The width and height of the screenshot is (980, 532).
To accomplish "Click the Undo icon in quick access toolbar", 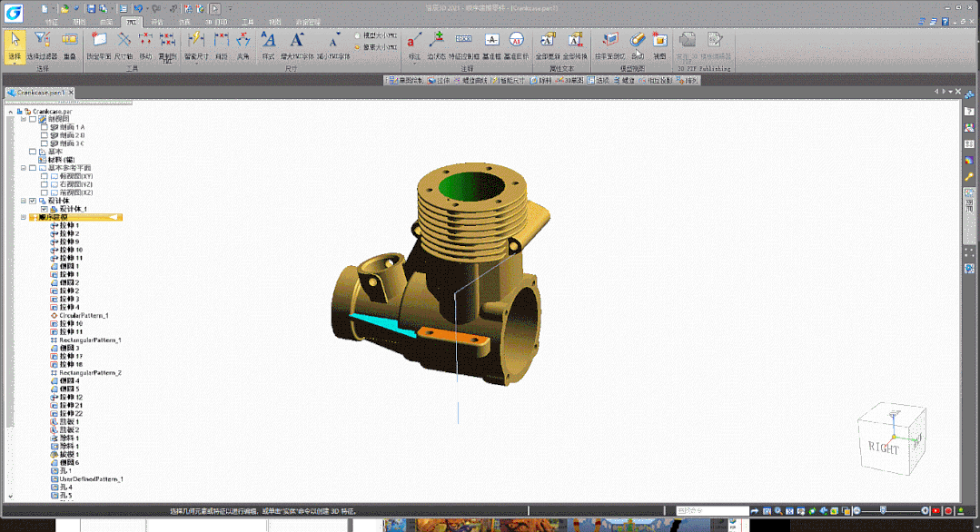I will click(x=138, y=9).
